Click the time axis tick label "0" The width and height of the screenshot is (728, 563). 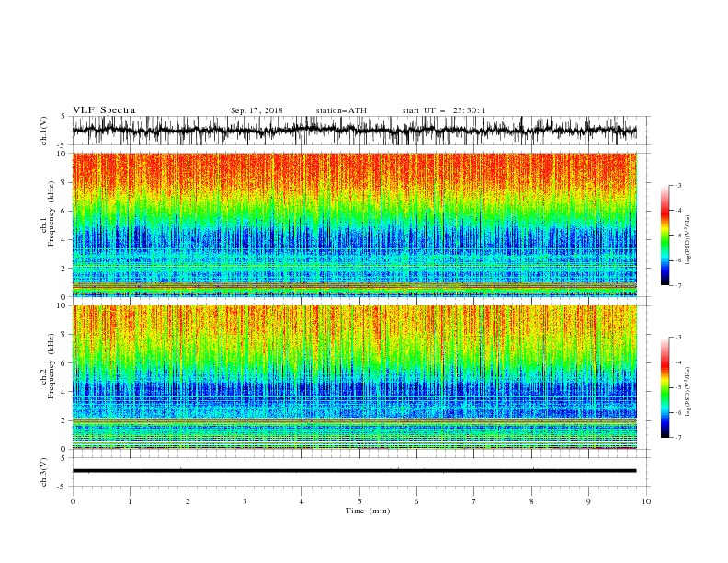(x=73, y=501)
